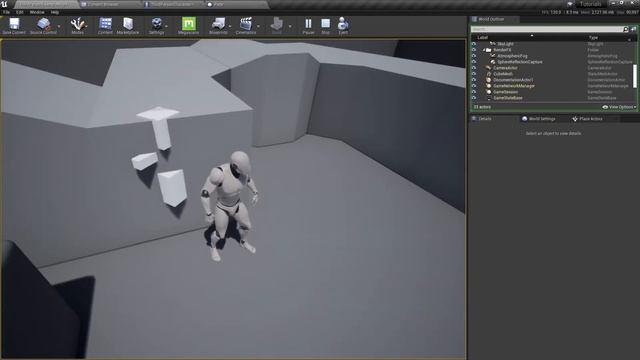Pause the running simulation

click(x=309, y=24)
